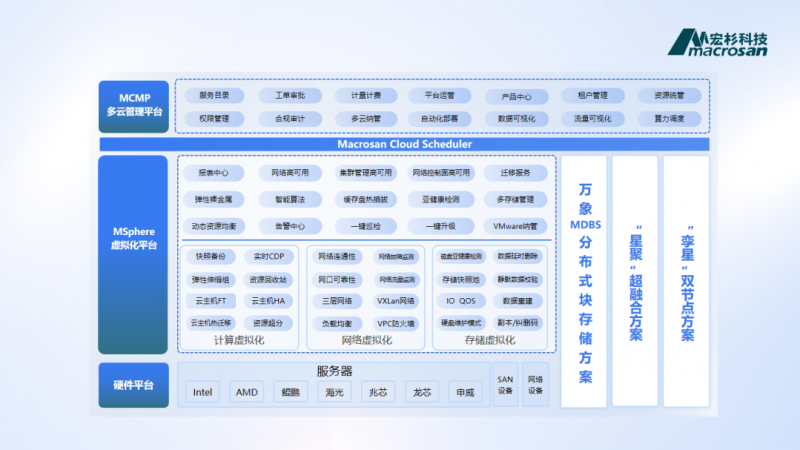Click the 海光 server box
The width and height of the screenshot is (800, 450).
pos(334,392)
